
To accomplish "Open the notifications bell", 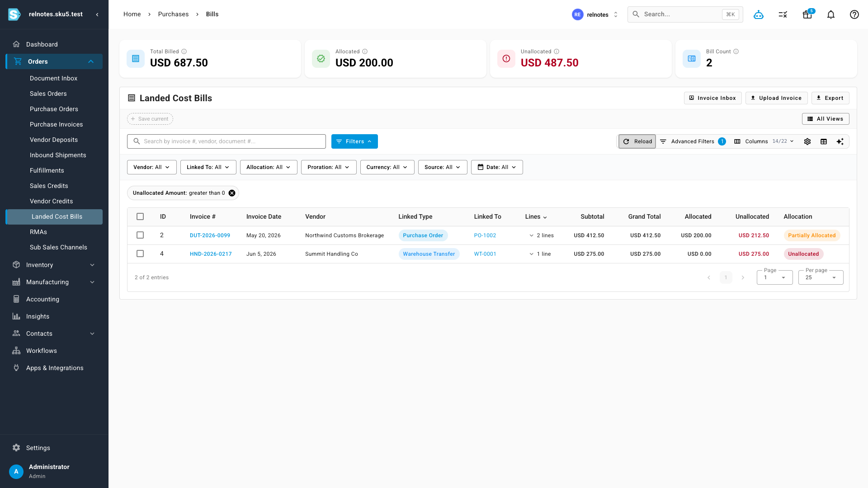I will coord(831,14).
